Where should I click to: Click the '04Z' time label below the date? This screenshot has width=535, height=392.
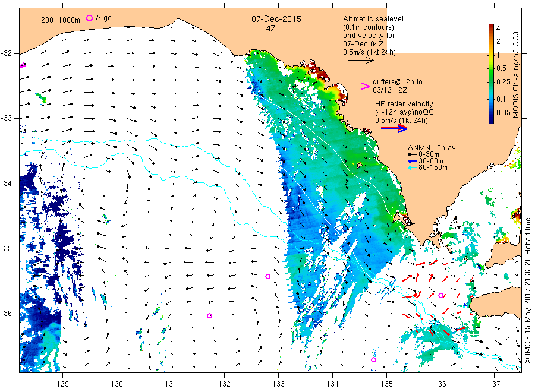click(x=268, y=29)
